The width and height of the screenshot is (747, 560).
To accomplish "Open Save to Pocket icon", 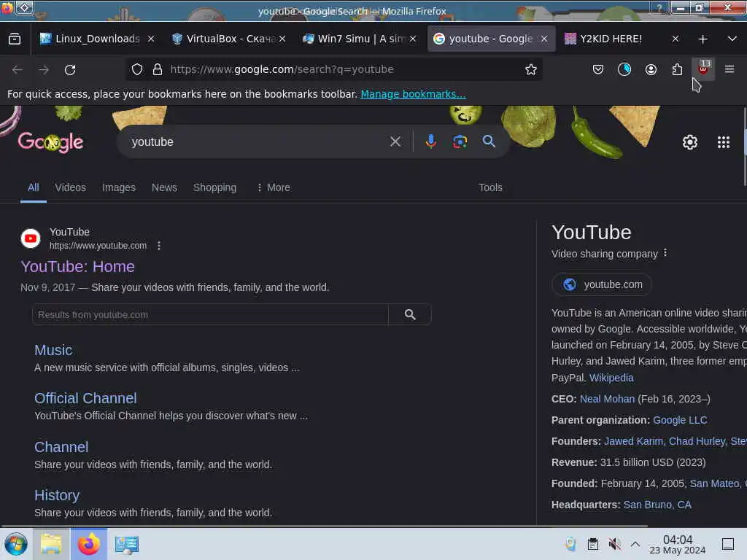I will click(598, 69).
